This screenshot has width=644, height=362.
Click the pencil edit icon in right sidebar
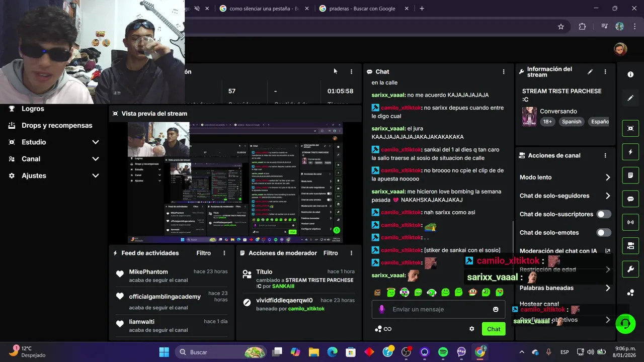[630, 98]
